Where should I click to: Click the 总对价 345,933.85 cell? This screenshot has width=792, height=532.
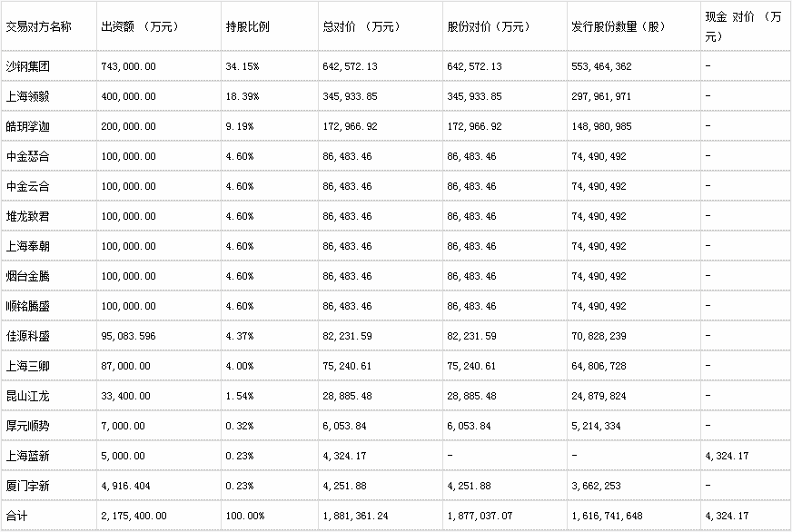click(381, 96)
